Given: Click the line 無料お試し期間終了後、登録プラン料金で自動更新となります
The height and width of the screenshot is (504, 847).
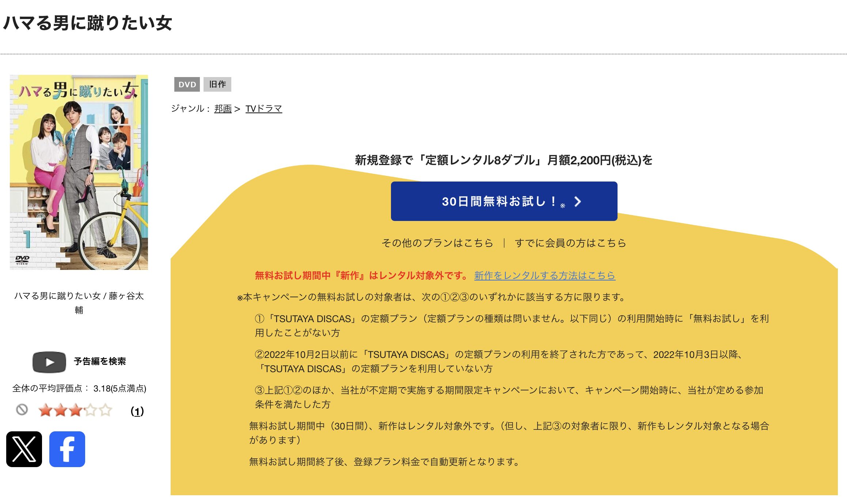Looking at the screenshot, I should click(384, 462).
